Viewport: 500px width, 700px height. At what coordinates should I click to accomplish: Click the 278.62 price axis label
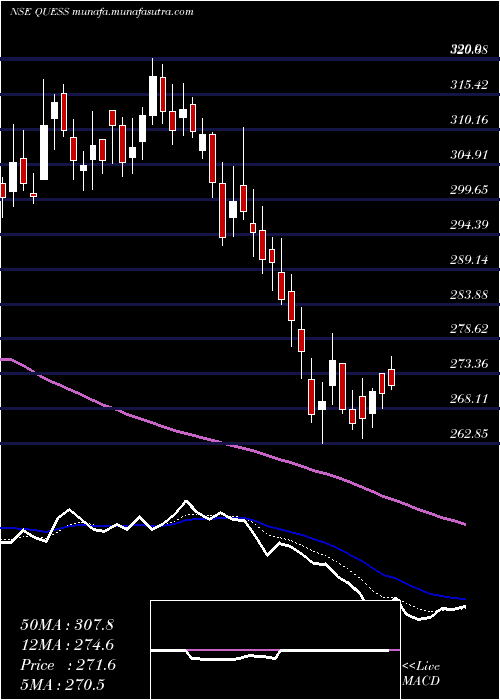(x=469, y=329)
